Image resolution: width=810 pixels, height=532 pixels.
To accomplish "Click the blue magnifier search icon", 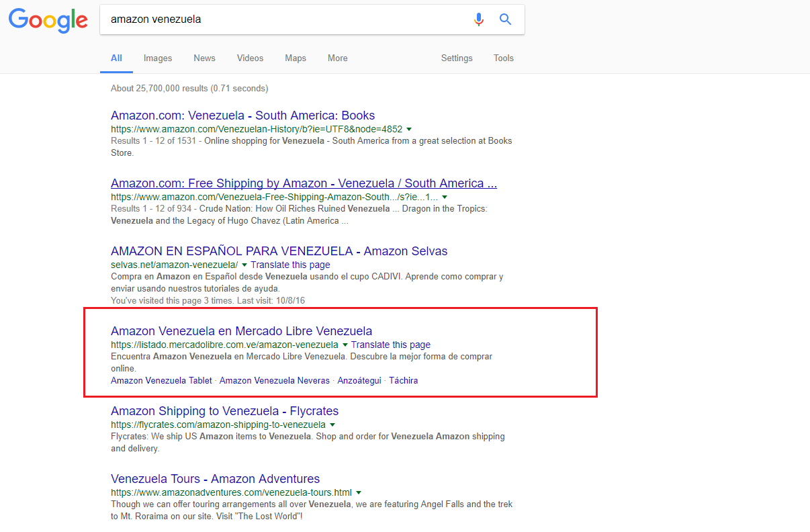I will click(506, 19).
